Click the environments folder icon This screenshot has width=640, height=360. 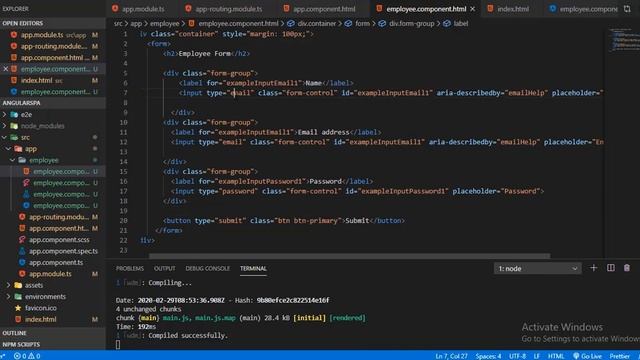[18, 297]
